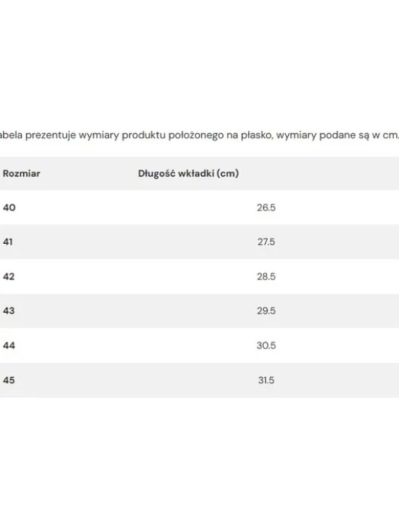Select size 42 row label
Image resolution: width=399 pixels, height=532 pixels.
[9, 277]
